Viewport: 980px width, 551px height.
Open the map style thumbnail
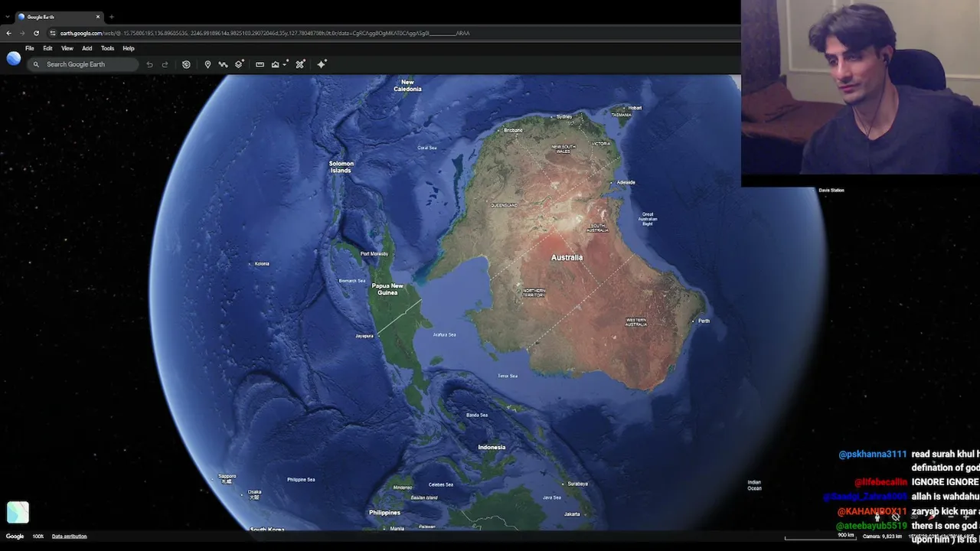click(18, 512)
